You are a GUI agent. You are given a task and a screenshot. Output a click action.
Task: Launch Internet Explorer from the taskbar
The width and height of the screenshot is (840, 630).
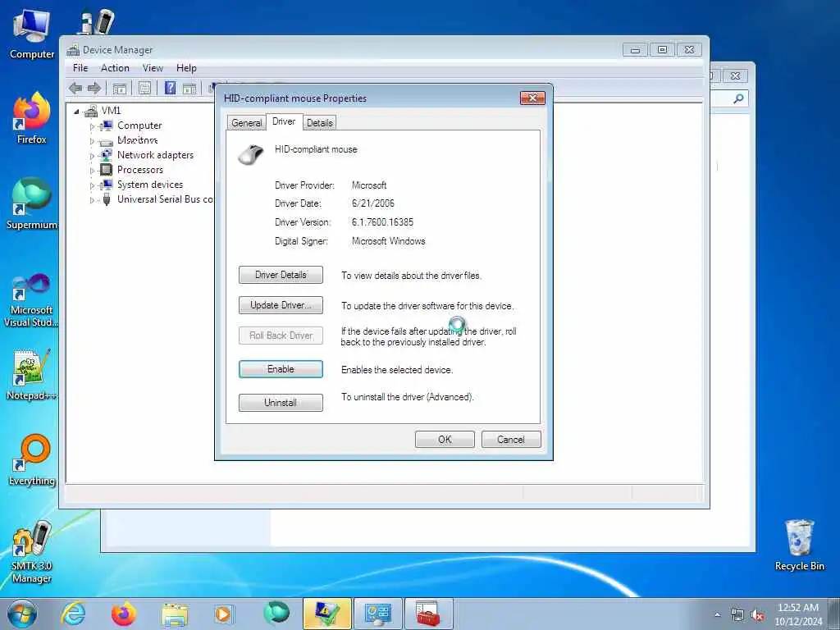pyautogui.click(x=73, y=614)
